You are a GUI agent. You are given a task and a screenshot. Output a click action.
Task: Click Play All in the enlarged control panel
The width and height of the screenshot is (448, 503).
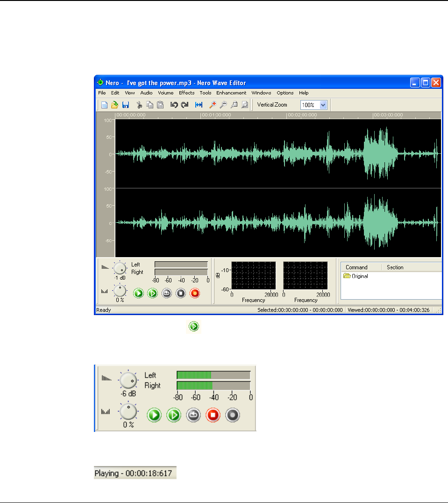(x=154, y=415)
